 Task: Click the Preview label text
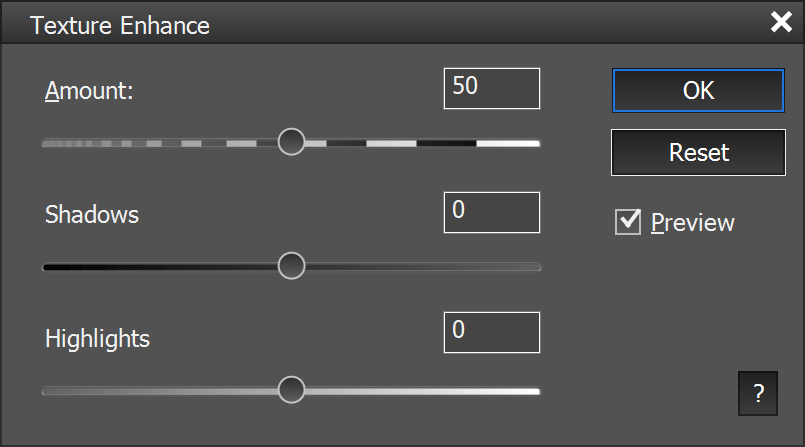[x=692, y=222]
